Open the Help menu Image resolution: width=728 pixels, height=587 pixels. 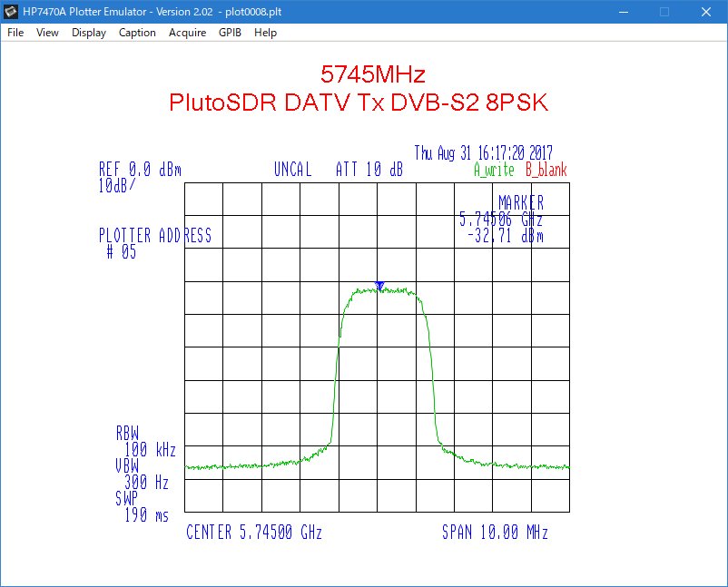pyautogui.click(x=265, y=33)
